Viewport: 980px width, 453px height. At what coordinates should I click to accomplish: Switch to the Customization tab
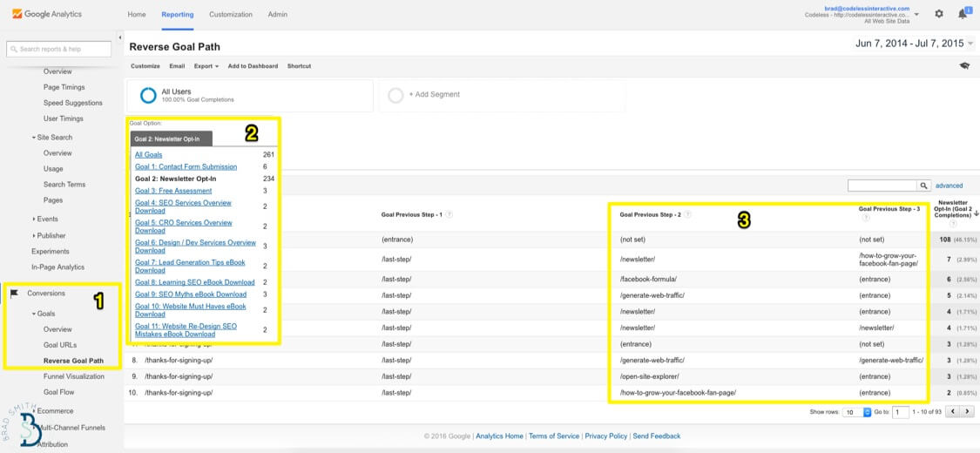pyautogui.click(x=231, y=14)
